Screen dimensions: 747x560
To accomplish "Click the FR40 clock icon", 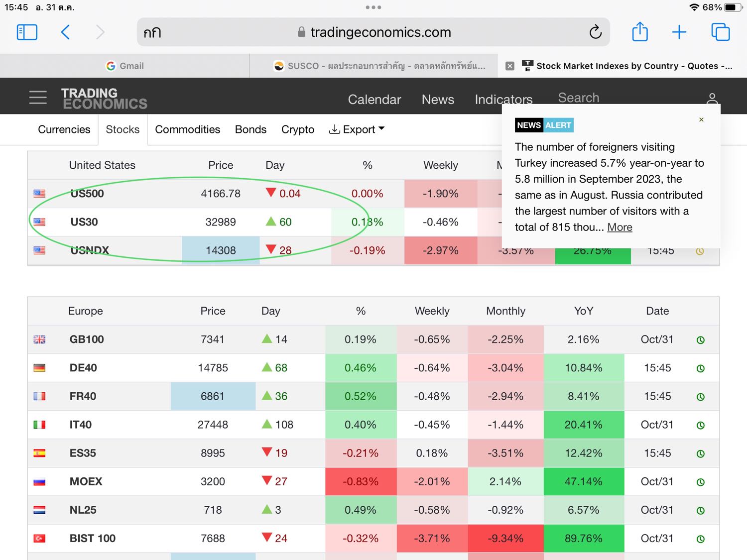I will click(700, 397).
